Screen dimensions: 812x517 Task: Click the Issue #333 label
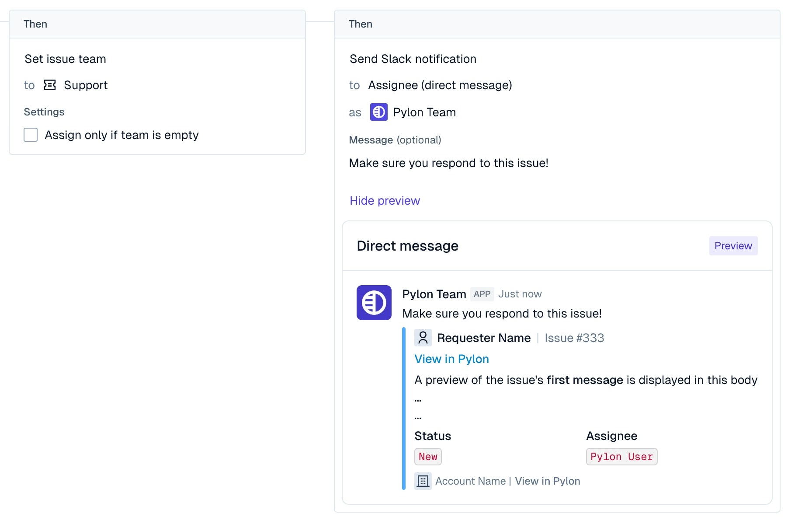(x=574, y=338)
